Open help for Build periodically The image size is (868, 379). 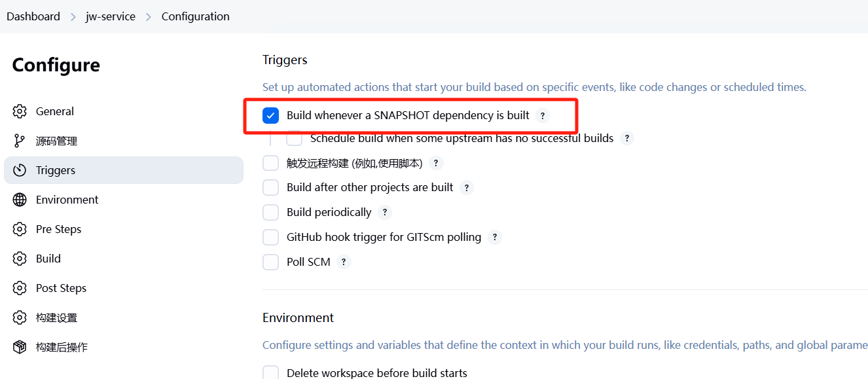(385, 213)
